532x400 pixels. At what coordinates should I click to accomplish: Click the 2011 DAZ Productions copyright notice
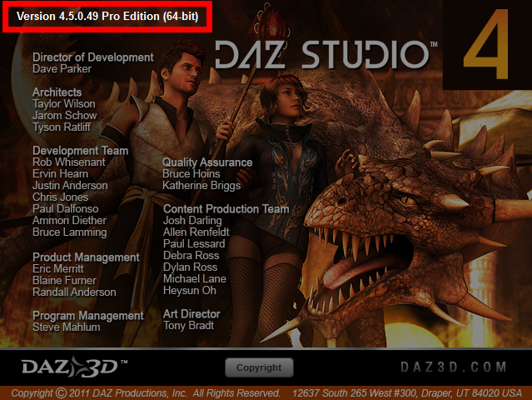pos(146,393)
